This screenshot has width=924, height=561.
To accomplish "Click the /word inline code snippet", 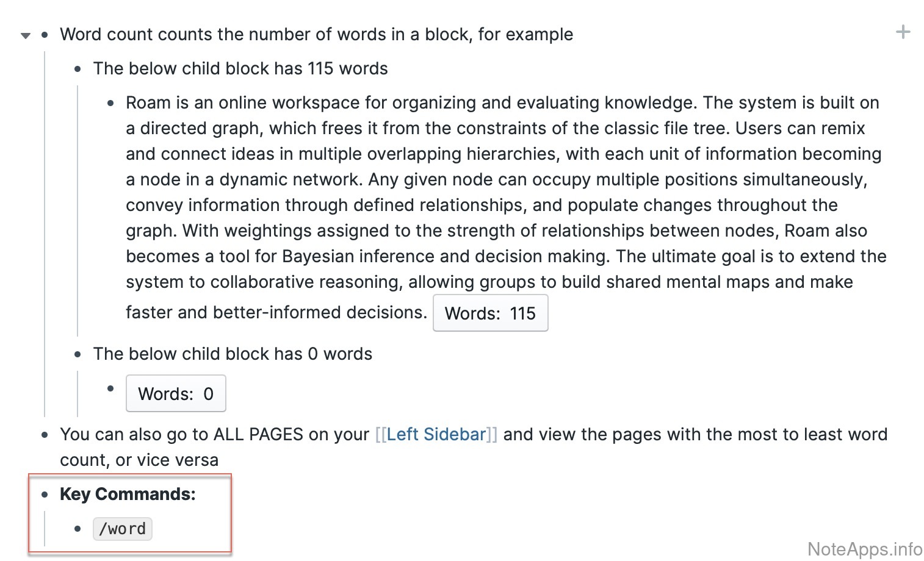I will (122, 529).
